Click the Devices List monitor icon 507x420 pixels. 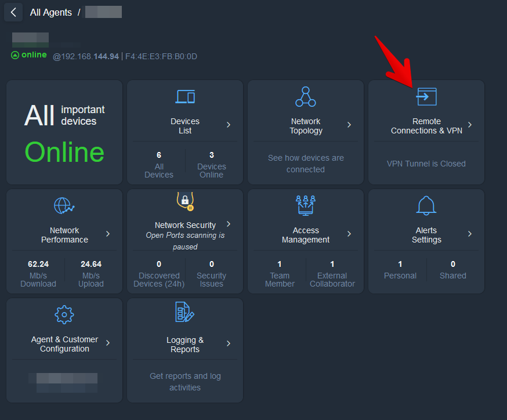tap(185, 97)
